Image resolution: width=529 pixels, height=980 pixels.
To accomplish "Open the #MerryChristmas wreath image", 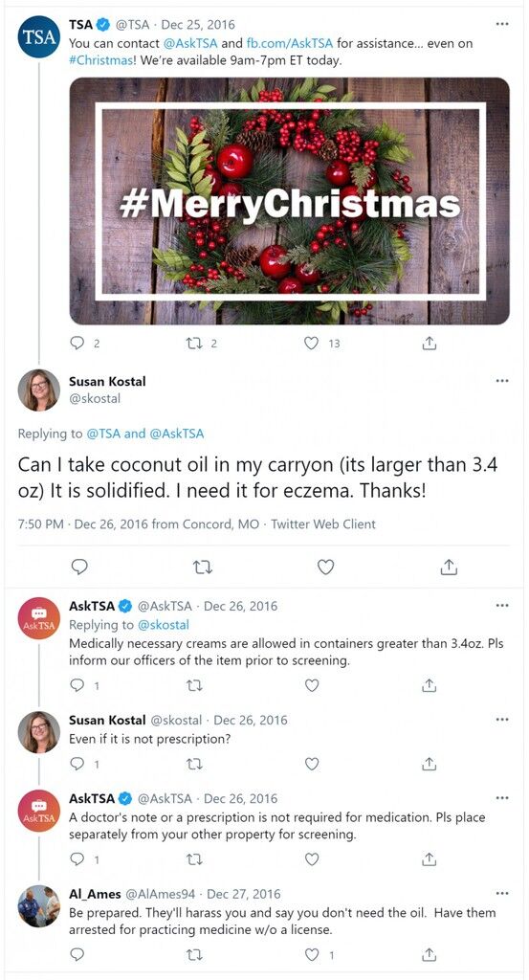I will 289,201.
